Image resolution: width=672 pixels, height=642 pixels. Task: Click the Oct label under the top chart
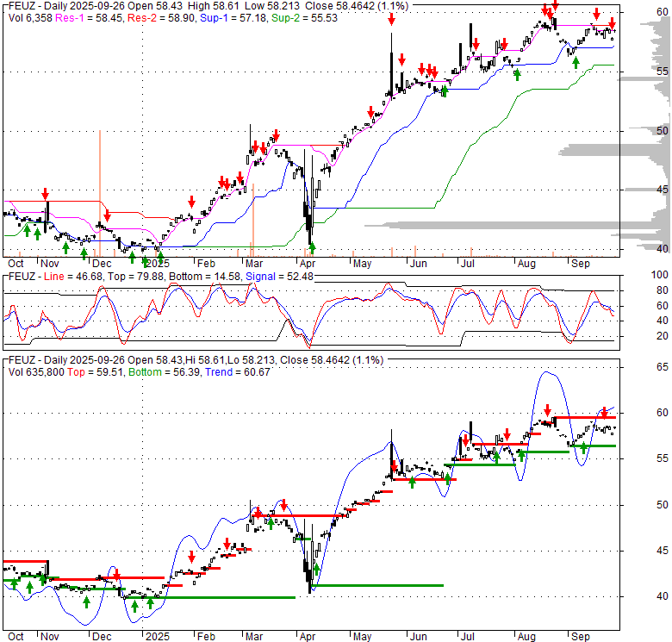[x=16, y=264]
